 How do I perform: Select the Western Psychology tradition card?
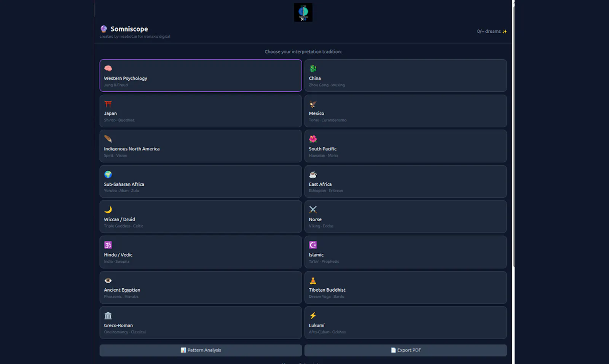[201, 75]
